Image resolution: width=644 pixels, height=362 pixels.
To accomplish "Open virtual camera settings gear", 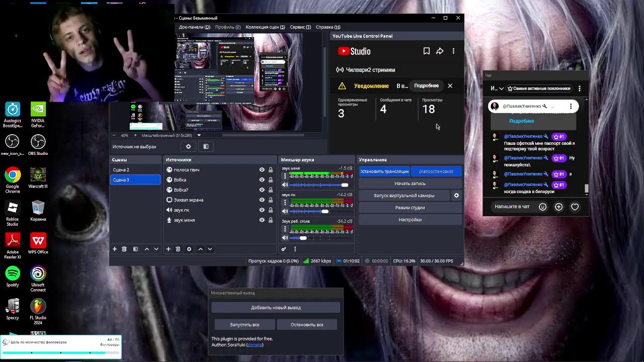I will 456,196.
